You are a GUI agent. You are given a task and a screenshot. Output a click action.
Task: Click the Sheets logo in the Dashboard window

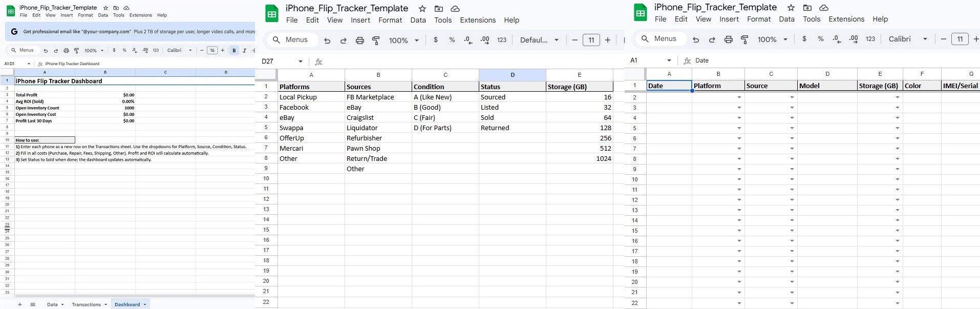click(x=10, y=11)
